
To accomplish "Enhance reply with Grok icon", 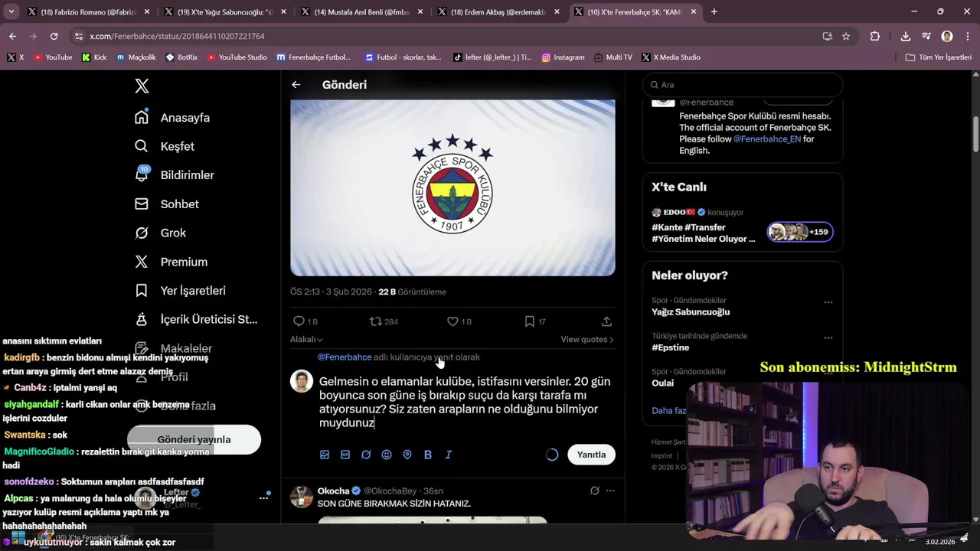I will [x=366, y=455].
